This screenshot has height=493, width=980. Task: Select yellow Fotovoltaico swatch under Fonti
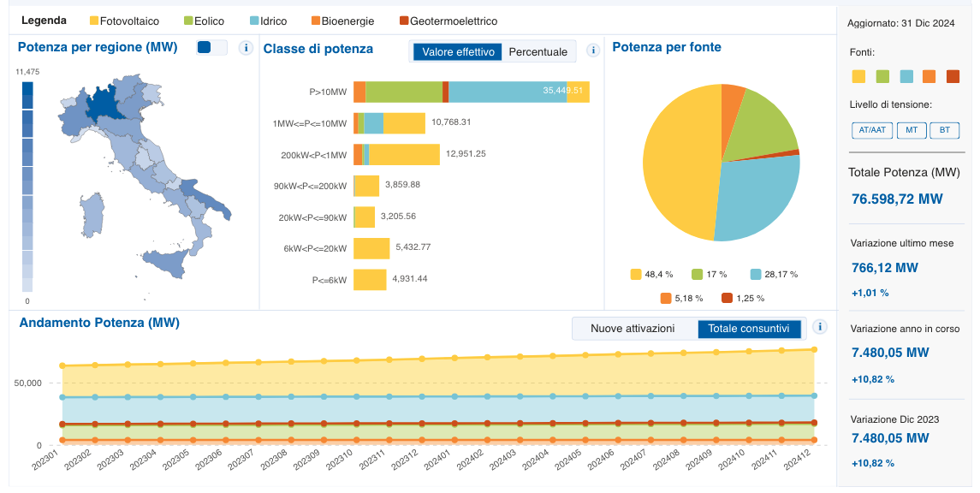point(858,76)
